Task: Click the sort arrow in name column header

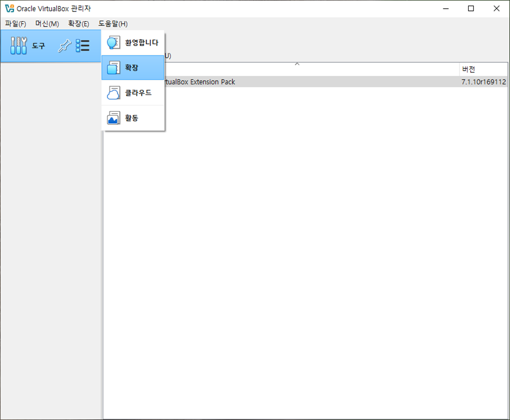Action: coord(297,64)
